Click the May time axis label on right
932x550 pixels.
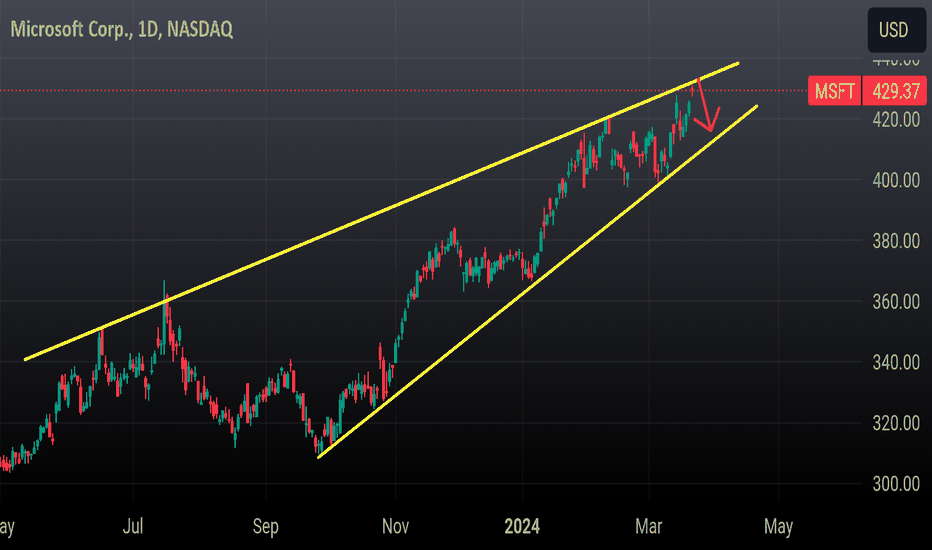778,527
